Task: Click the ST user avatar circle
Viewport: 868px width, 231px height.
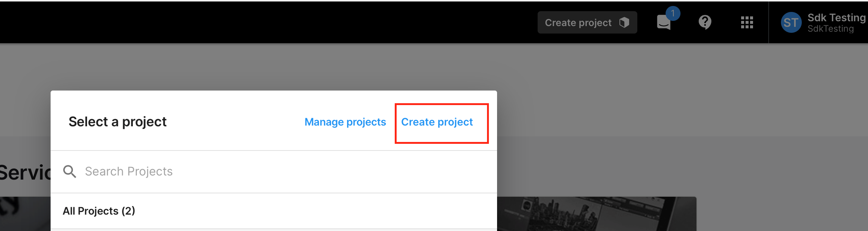Action: (x=791, y=23)
